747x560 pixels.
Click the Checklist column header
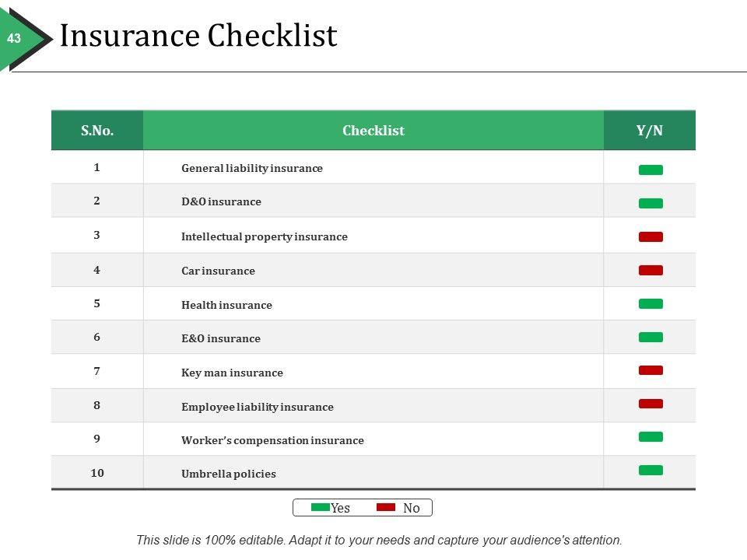pyautogui.click(x=373, y=131)
